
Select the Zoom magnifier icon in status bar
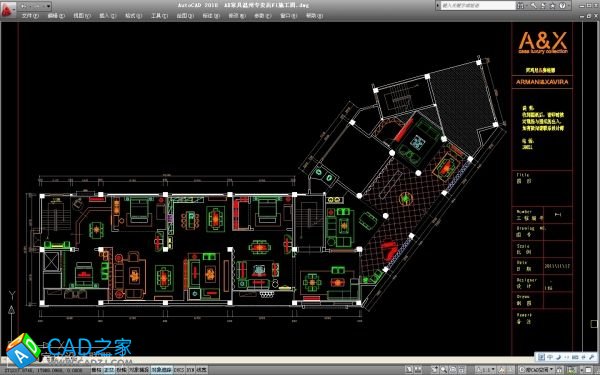[444, 370]
